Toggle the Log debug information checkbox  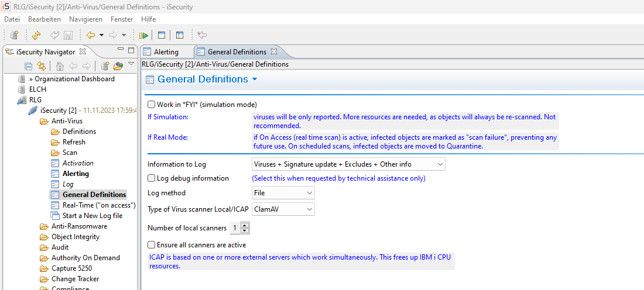point(151,178)
